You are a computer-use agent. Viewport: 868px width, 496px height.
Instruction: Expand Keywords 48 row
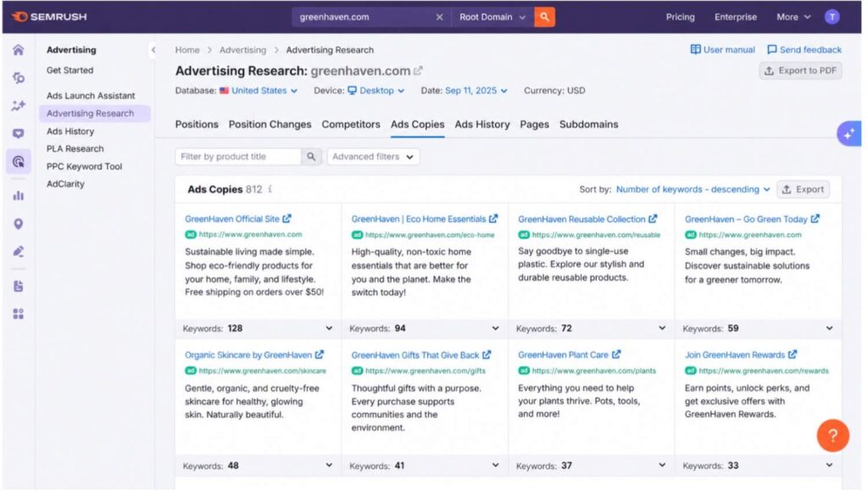coord(258,465)
